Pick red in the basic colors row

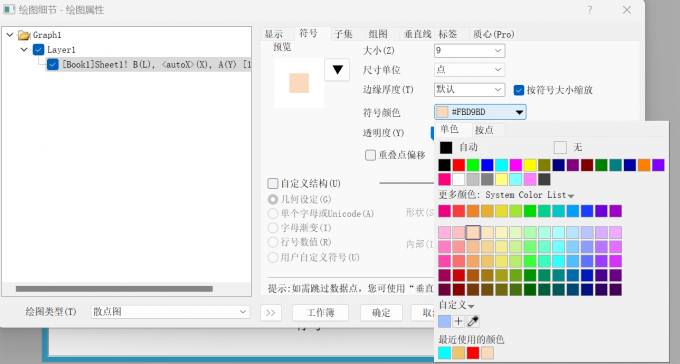[x=458, y=165]
